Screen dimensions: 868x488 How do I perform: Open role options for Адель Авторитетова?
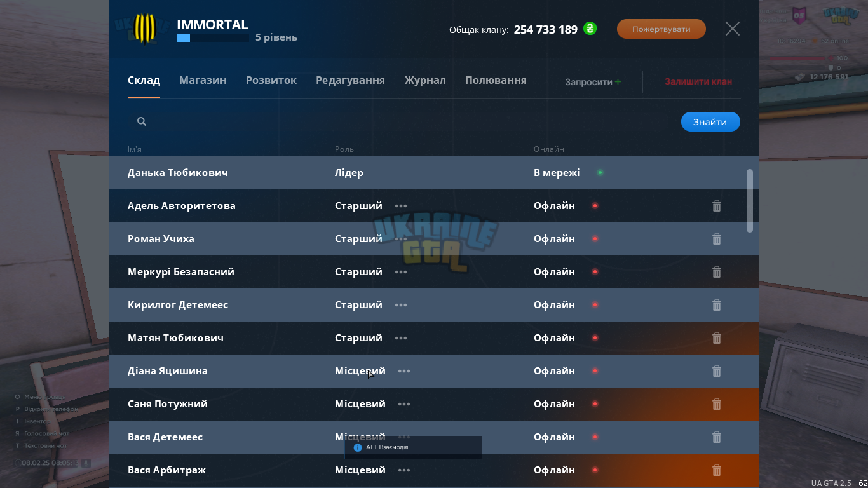point(401,206)
